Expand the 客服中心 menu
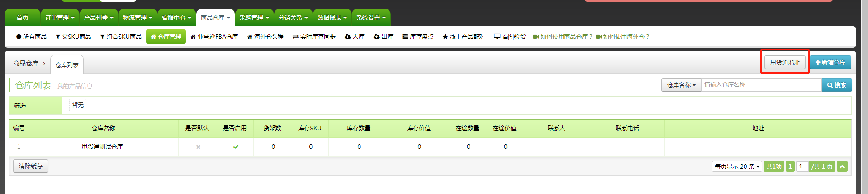868x194 pixels. (x=176, y=18)
